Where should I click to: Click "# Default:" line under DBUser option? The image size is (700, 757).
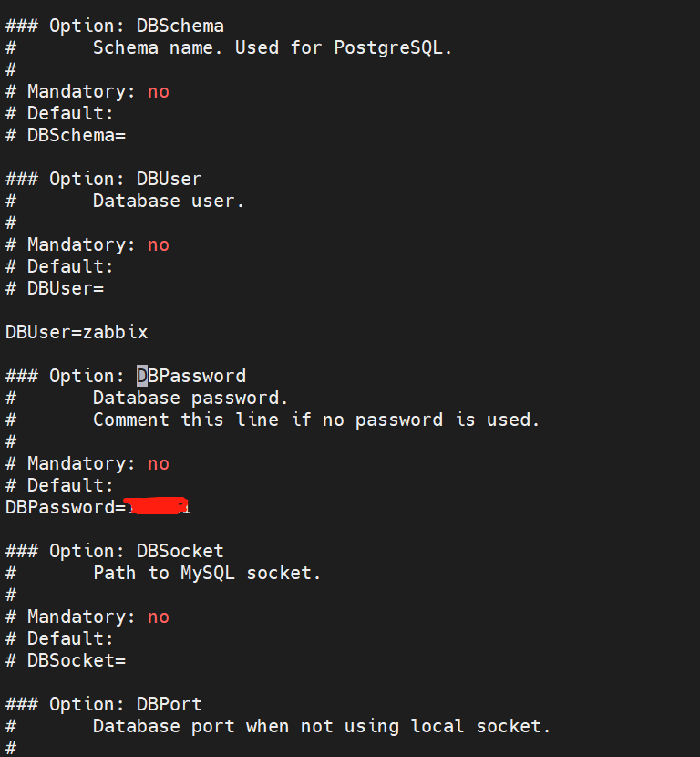[x=60, y=266]
